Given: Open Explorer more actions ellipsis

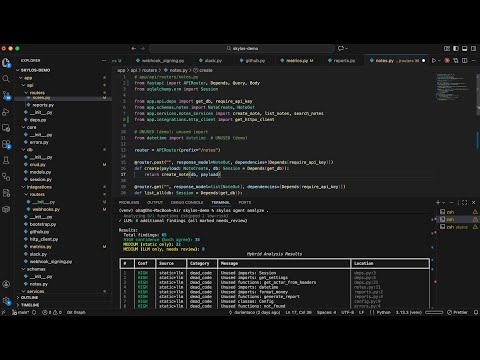Looking at the screenshot, I should [x=104, y=60].
